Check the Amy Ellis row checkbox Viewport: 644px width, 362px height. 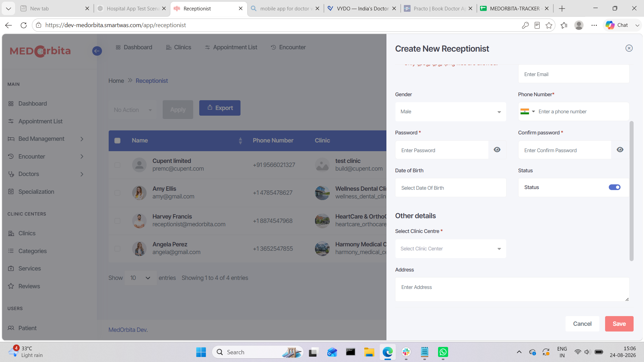117,193
